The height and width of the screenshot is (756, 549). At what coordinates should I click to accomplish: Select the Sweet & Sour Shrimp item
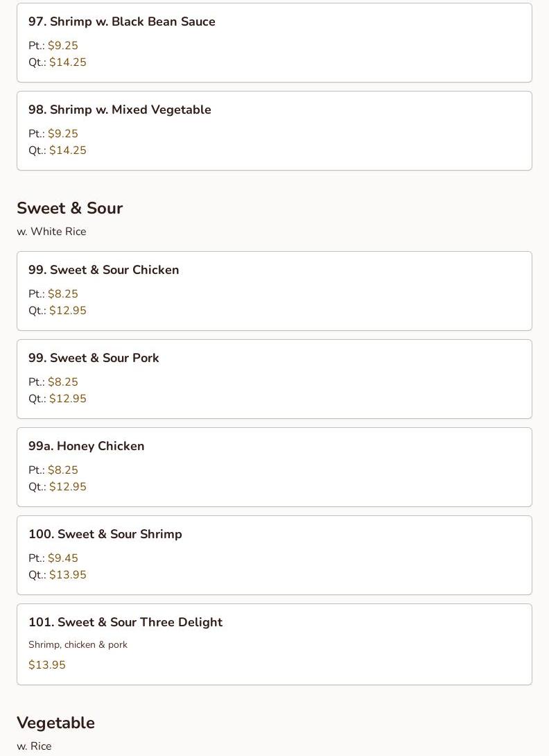105,535
